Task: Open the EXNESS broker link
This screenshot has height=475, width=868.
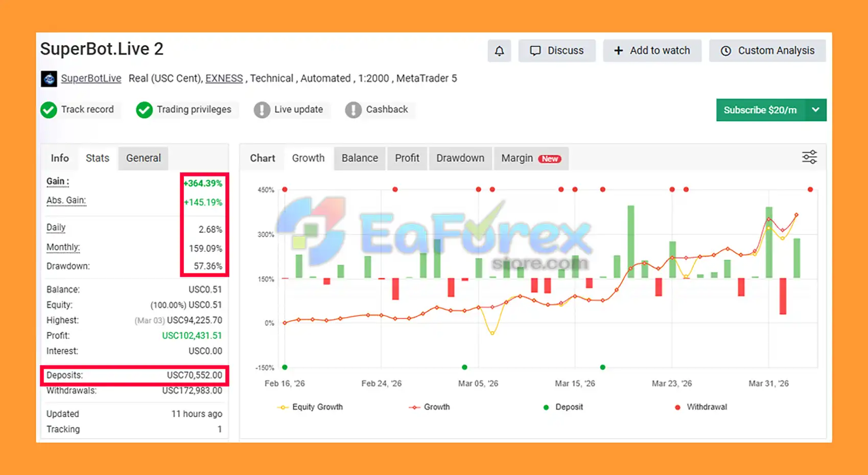Action: tap(224, 78)
